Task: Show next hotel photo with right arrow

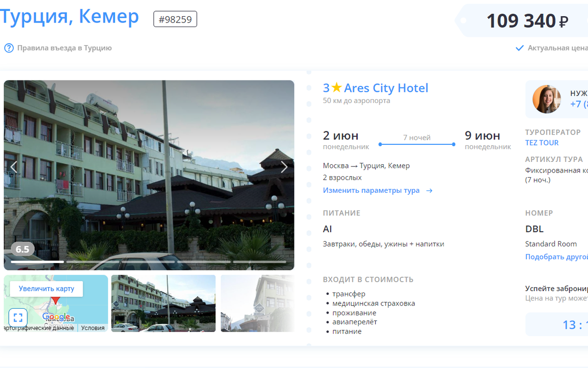Action: (x=284, y=167)
